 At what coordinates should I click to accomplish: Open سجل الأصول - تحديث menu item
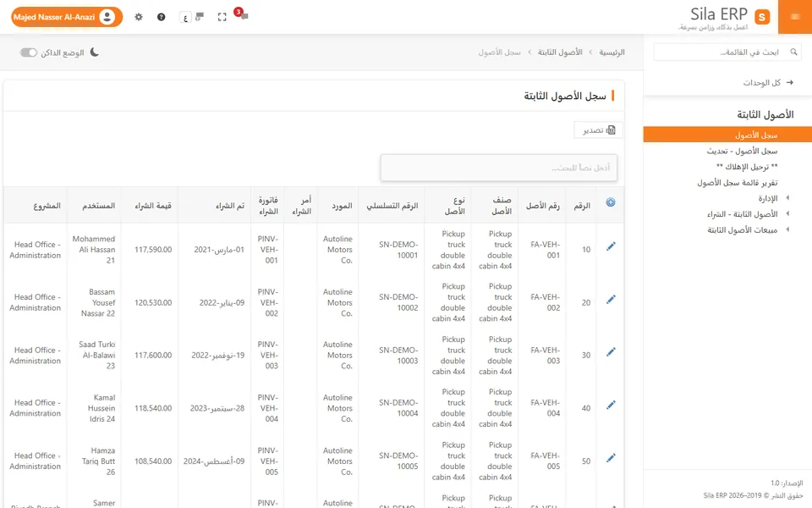pyautogui.click(x=742, y=151)
